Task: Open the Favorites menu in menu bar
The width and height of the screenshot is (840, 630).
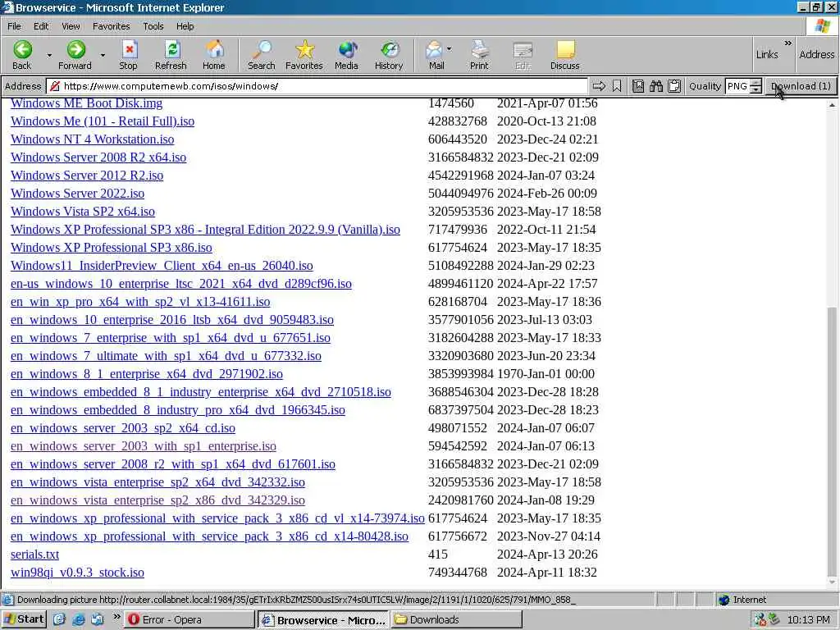Action: click(x=111, y=26)
